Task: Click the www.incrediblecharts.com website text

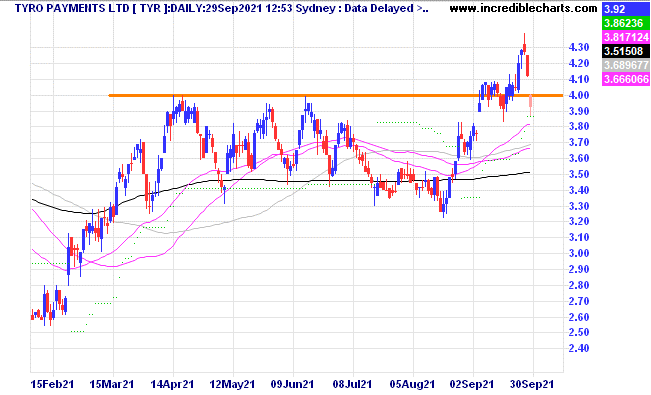Action: pos(523,8)
